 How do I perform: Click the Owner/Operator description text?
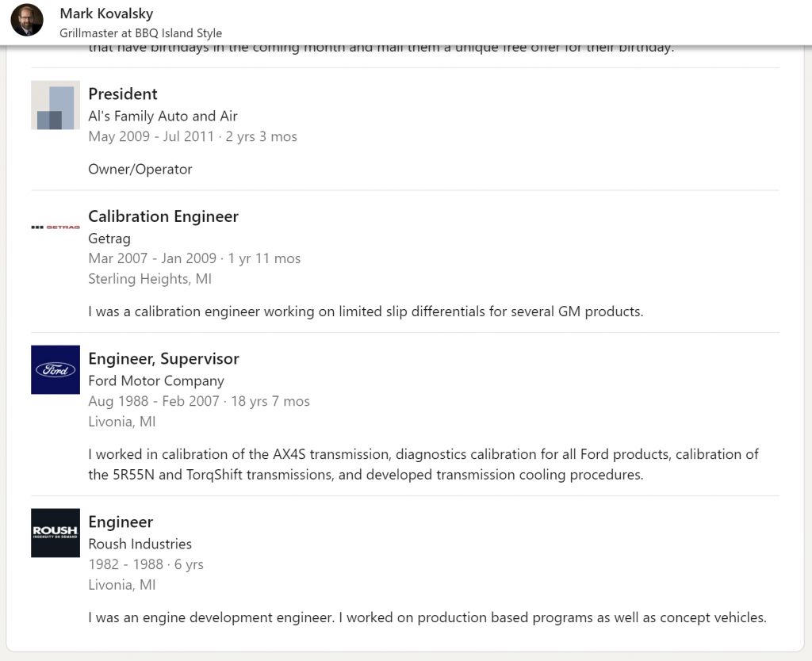pos(140,170)
